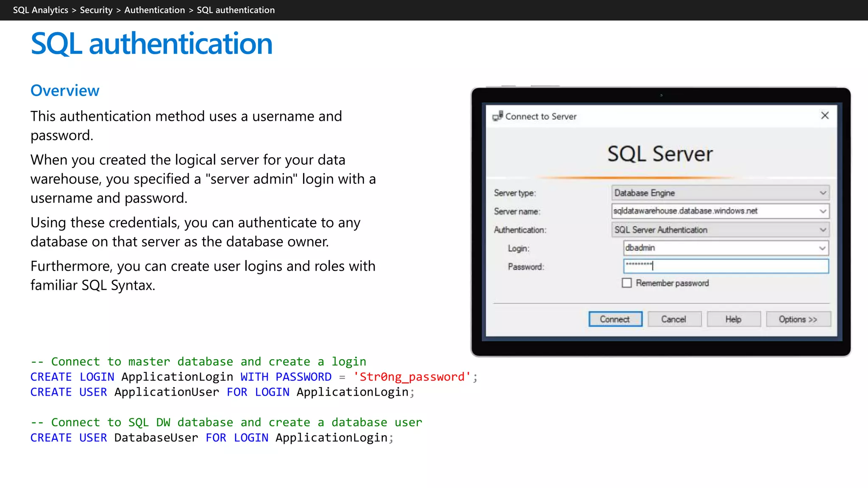
Task: Click the Connect button in dialog
Action: click(615, 319)
